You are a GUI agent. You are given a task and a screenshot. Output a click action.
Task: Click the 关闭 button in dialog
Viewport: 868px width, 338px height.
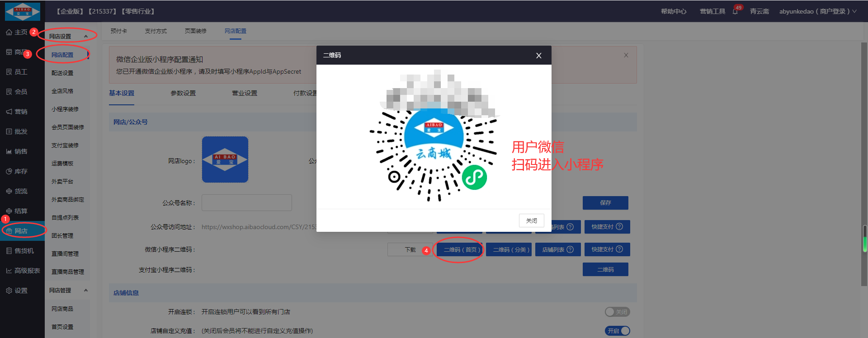531,221
